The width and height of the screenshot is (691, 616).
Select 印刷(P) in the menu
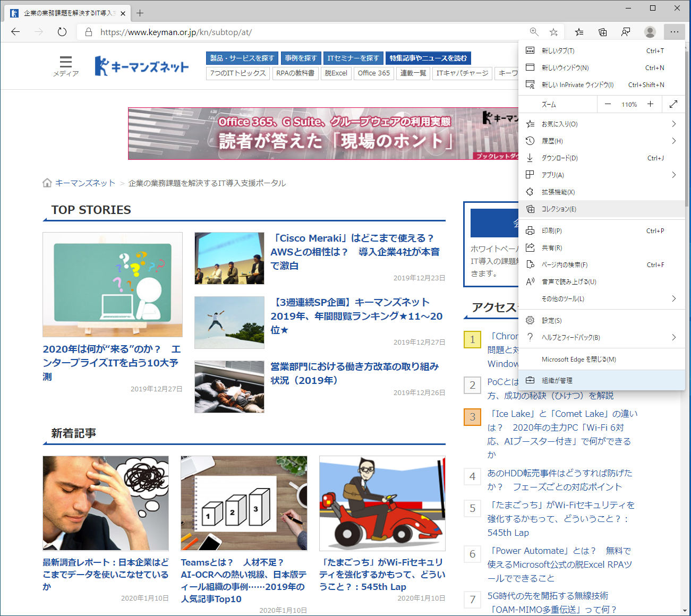click(x=601, y=231)
